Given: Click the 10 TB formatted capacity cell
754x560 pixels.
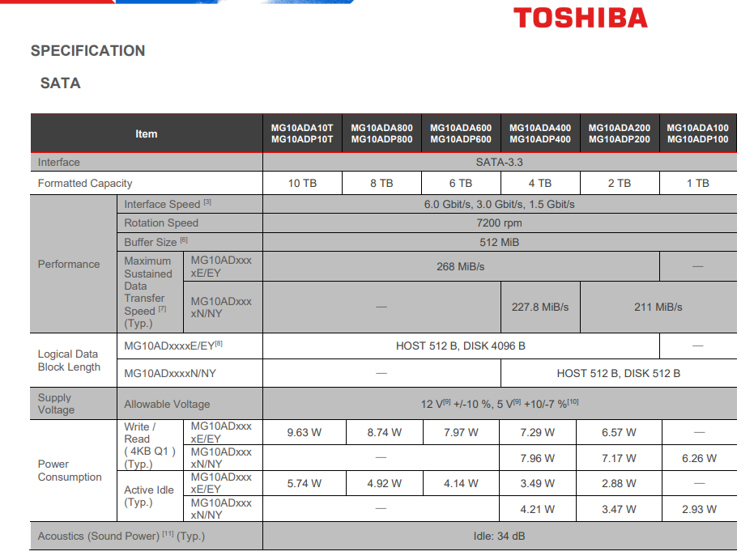Looking at the screenshot, I should [302, 184].
